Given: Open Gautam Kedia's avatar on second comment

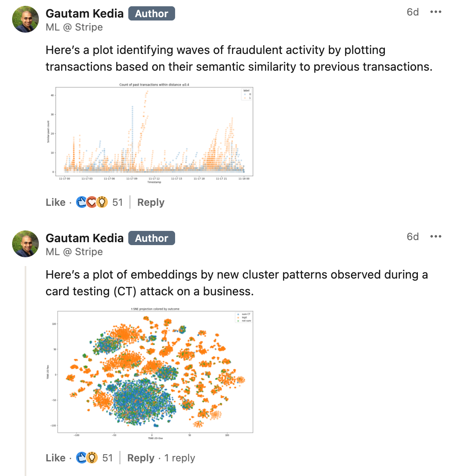Looking at the screenshot, I should [x=25, y=244].
